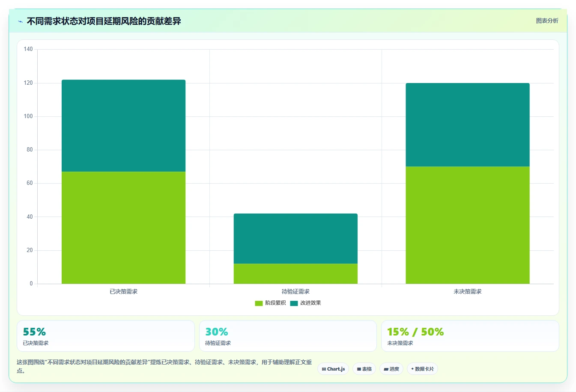Select the 表格 tag chip
Image resolution: width=576 pixels, height=392 pixels.
(x=364, y=369)
